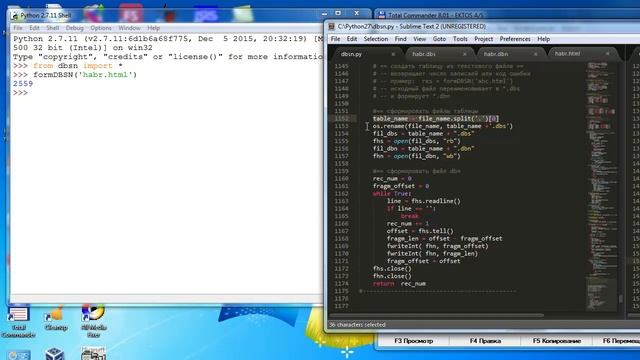Click the 'while True:' code line
The image size is (640, 360).
click(x=392, y=193)
